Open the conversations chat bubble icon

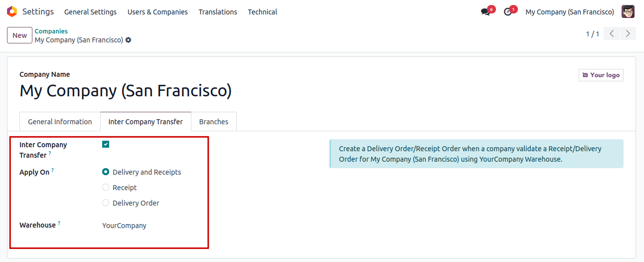point(485,12)
